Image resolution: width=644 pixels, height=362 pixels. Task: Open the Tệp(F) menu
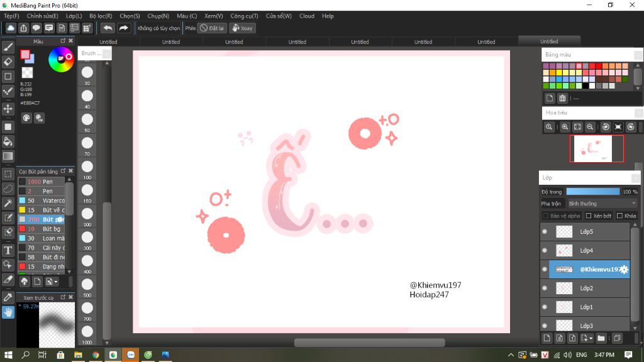pyautogui.click(x=11, y=16)
